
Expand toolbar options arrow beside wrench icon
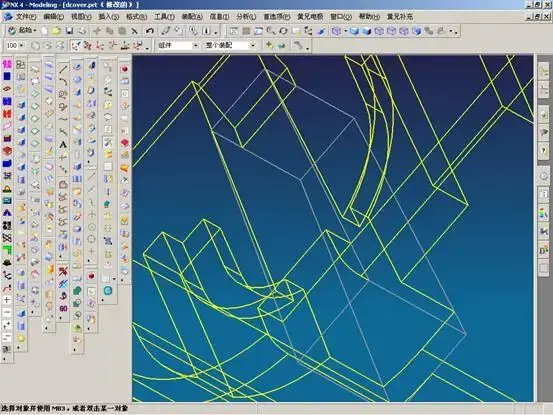point(308,47)
